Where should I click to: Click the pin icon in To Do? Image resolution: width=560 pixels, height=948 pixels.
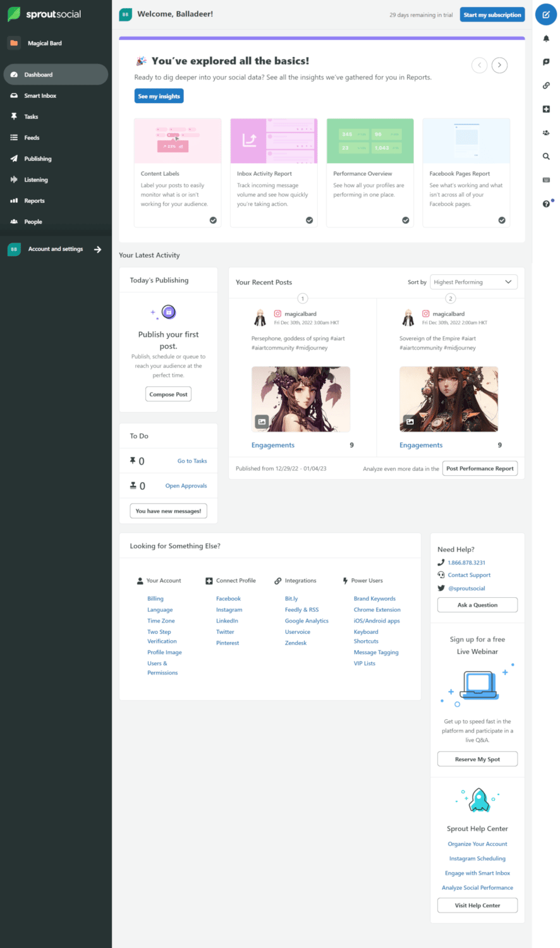(133, 461)
